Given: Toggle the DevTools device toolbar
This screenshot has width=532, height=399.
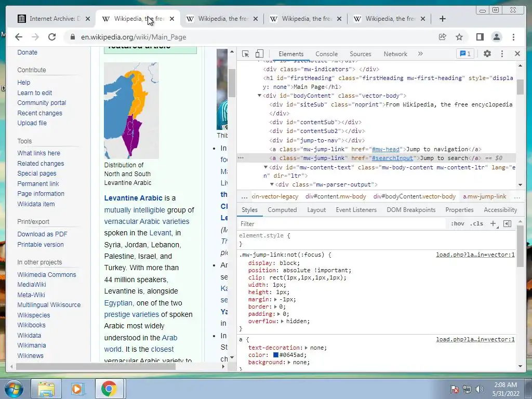Looking at the screenshot, I should [x=259, y=54].
